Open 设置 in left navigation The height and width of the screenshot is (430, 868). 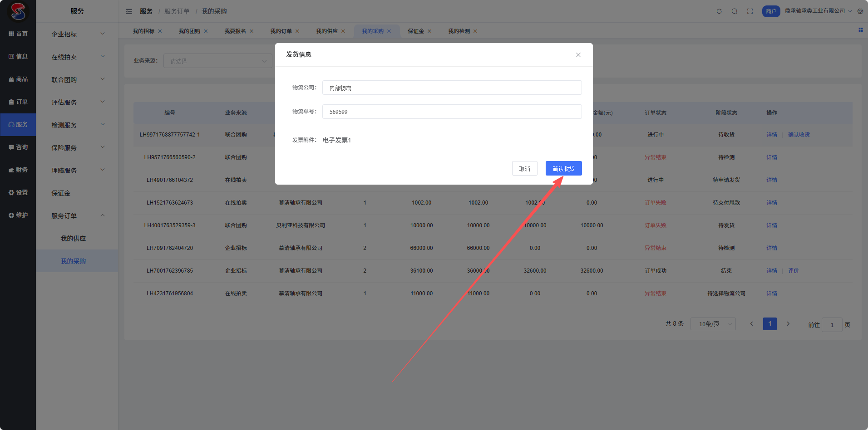point(18,193)
